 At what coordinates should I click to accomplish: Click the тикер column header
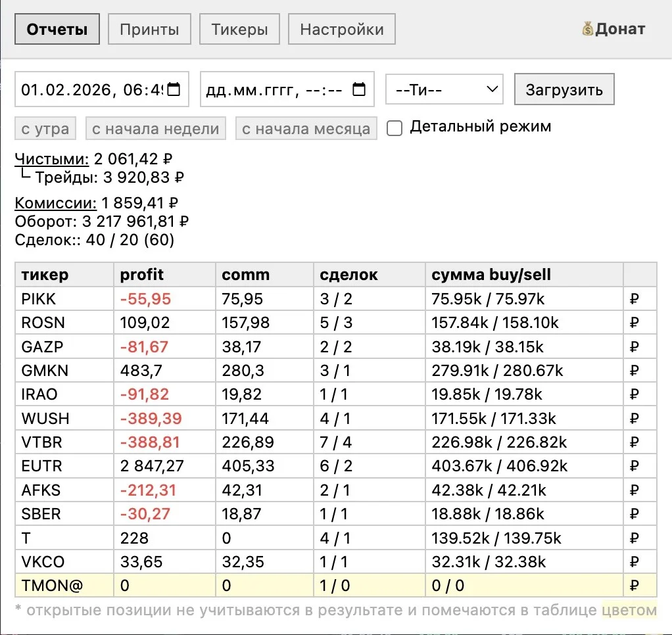pyautogui.click(x=64, y=275)
